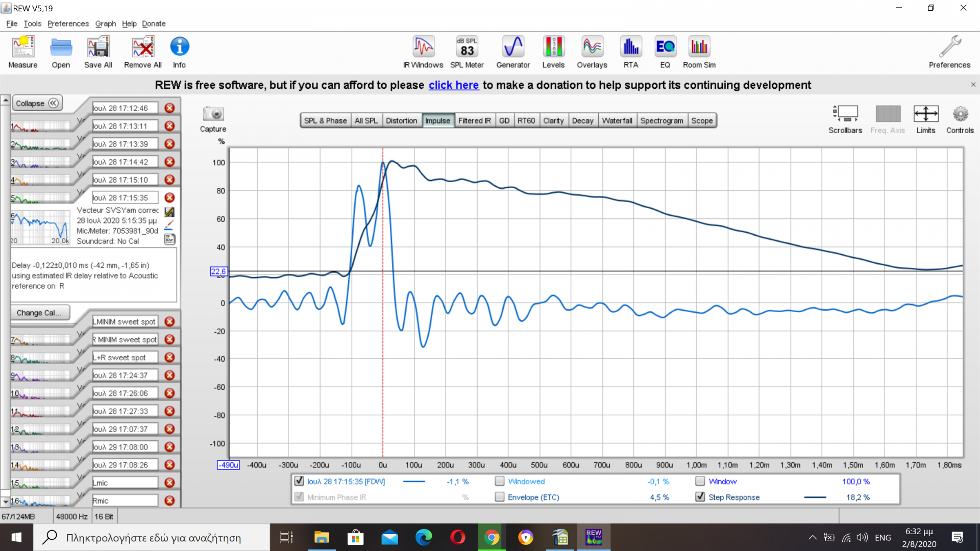Toggle graph Scrollbars

click(x=845, y=119)
